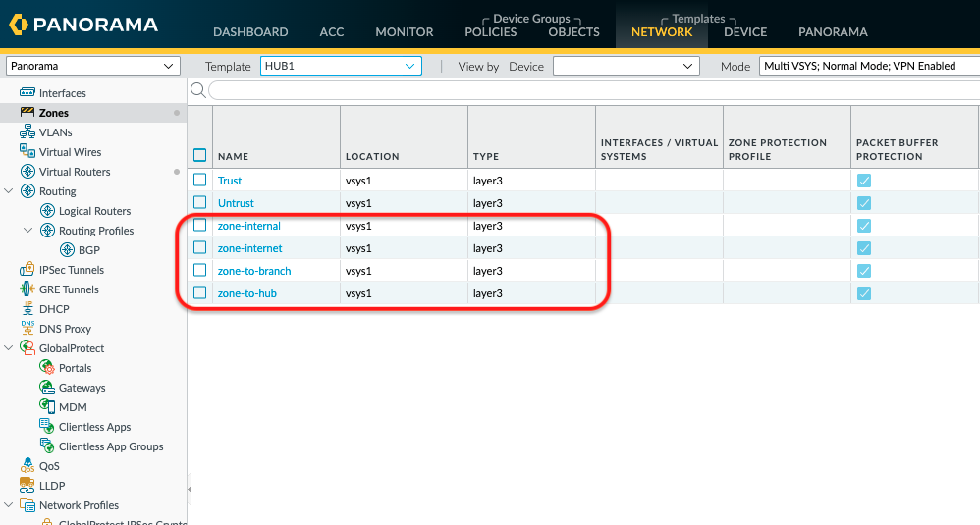Click the QoS icon
980x525 pixels.
pyautogui.click(x=27, y=466)
